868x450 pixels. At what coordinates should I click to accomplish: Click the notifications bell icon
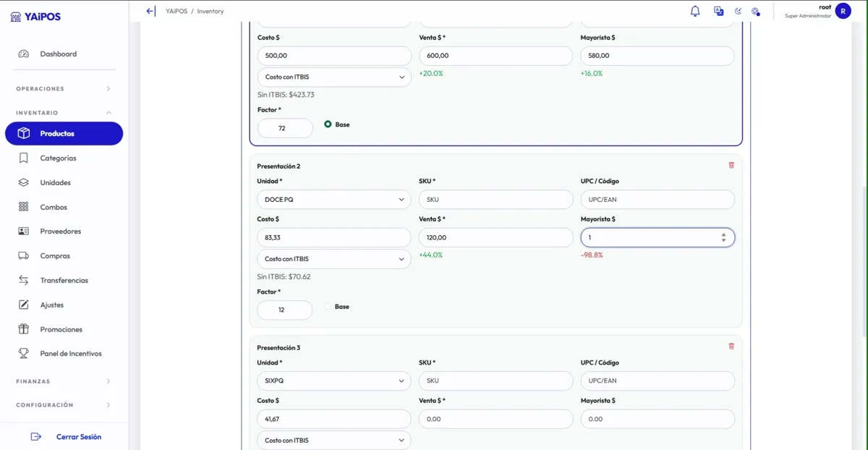coord(695,11)
